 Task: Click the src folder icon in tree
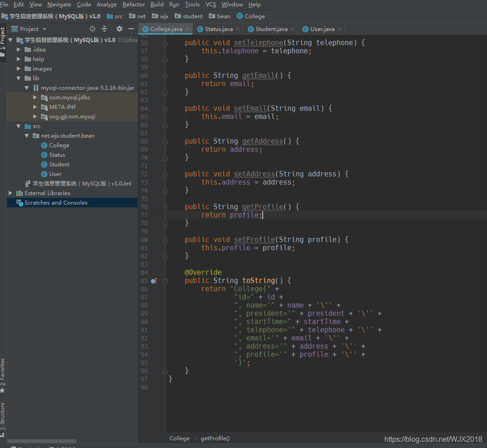[28, 126]
